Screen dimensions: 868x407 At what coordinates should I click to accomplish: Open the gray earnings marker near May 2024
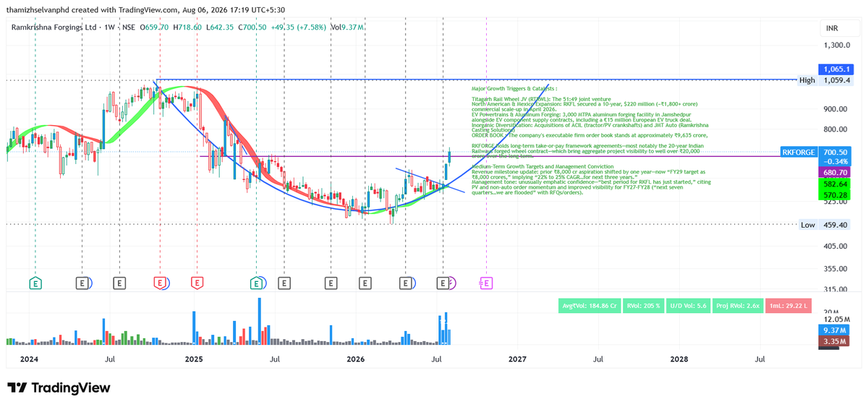[x=83, y=283]
